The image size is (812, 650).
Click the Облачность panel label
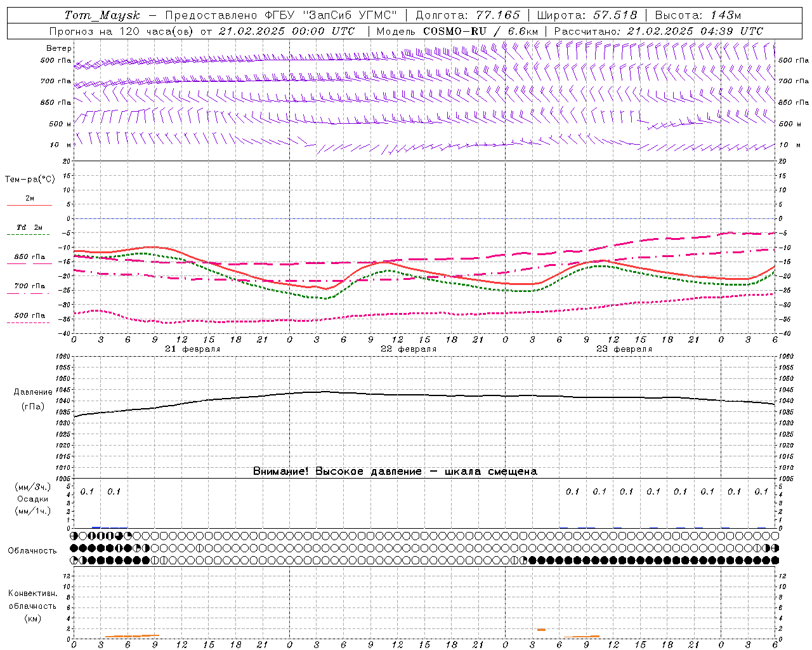[32, 551]
